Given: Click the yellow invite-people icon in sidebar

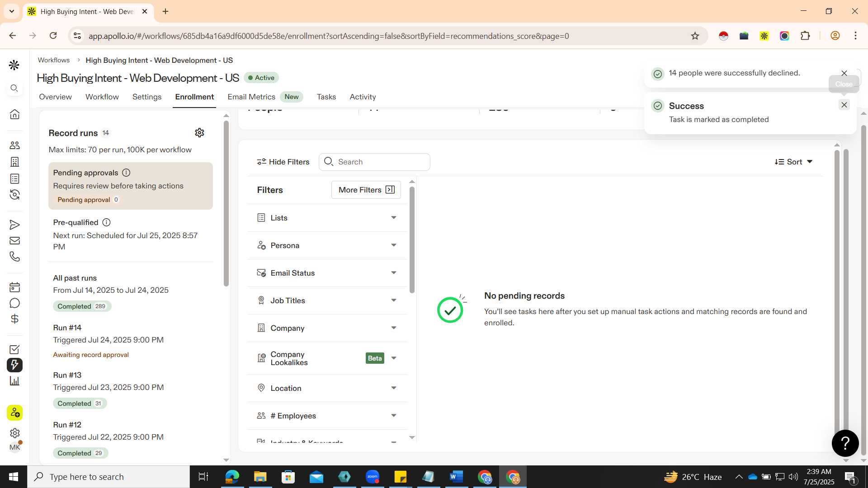Looking at the screenshot, I should tap(14, 413).
